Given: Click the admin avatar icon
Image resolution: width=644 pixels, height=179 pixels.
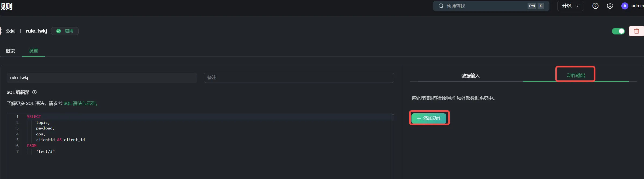Looking at the screenshot, I should 625,6.
